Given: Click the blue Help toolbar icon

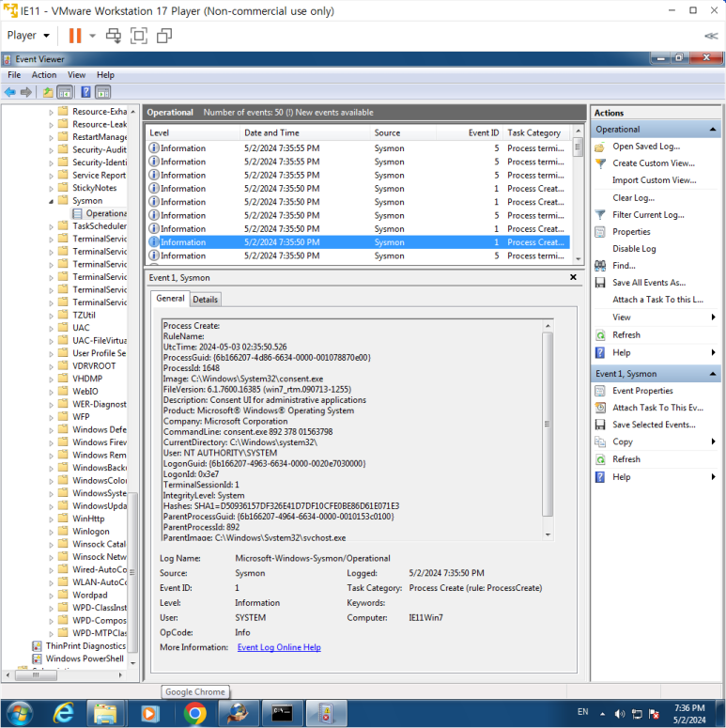Looking at the screenshot, I should pyautogui.click(x=85, y=92).
